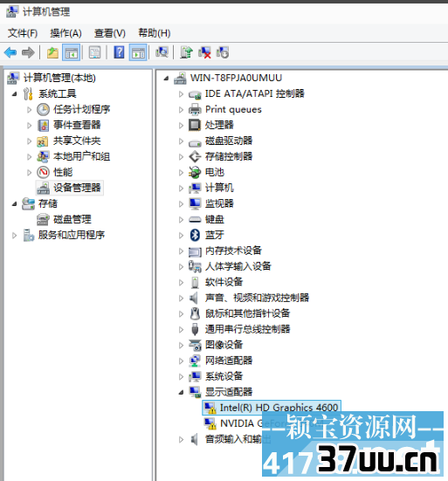Select 磁盘管理 in the left tree

[72, 219]
